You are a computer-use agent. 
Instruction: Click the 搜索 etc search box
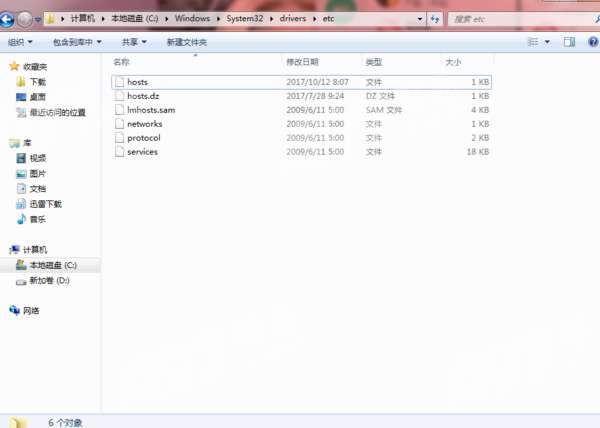pos(522,19)
